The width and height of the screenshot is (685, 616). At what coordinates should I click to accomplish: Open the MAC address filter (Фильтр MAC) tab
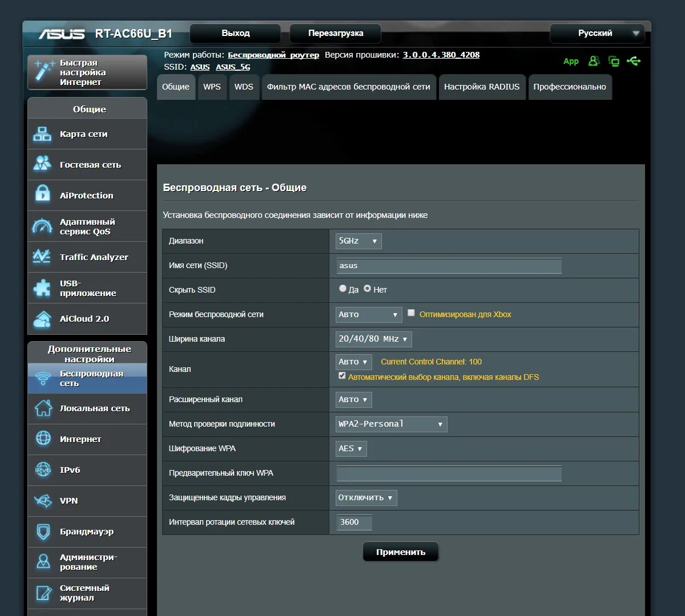348,87
